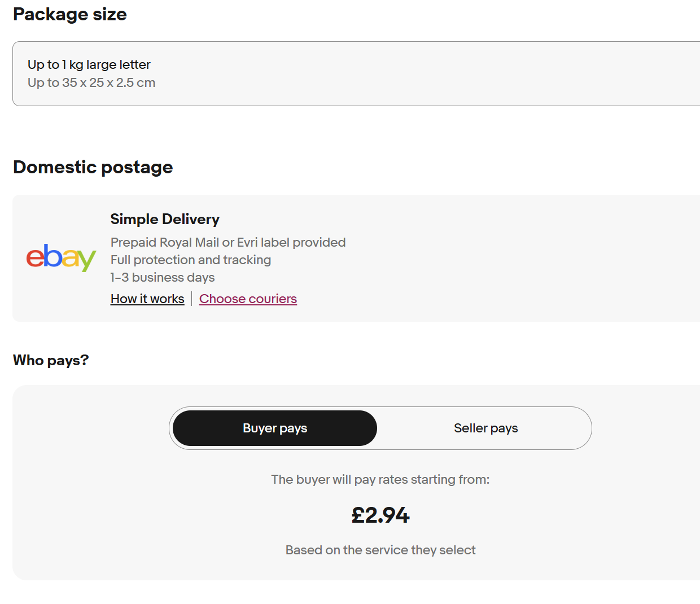Open the 'Choose couriers' link
Image resolution: width=700 pixels, height=604 pixels.
[248, 299]
